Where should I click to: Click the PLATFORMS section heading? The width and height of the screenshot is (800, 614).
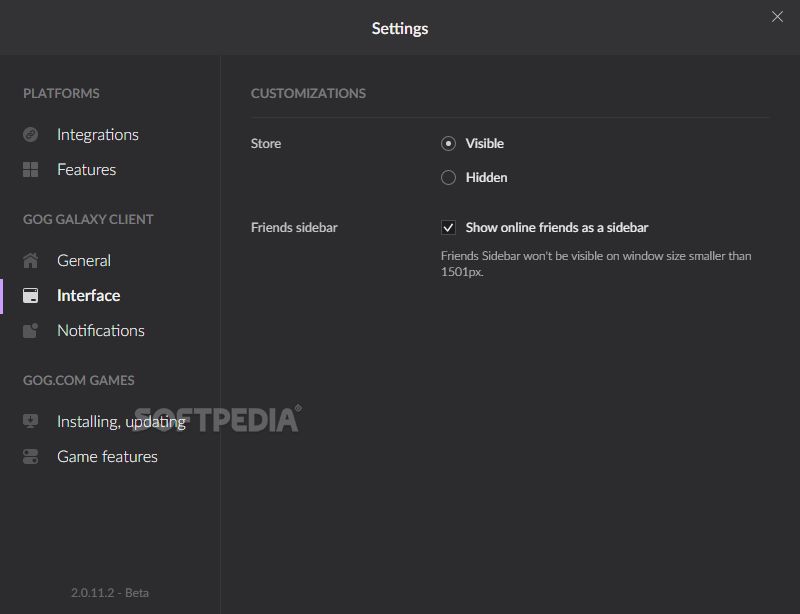[x=61, y=93]
